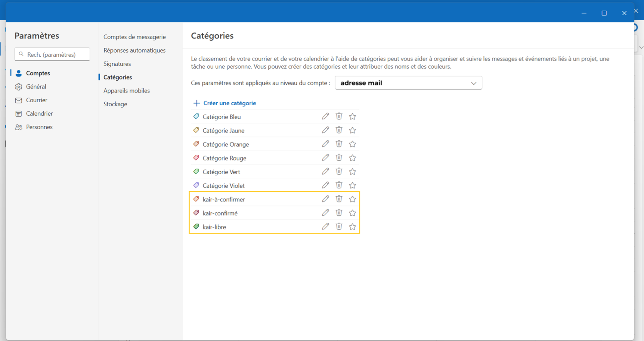Select Réponses automatiques submenu
Image resolution: width=644 pixels, height=341 pixels.
135,50
